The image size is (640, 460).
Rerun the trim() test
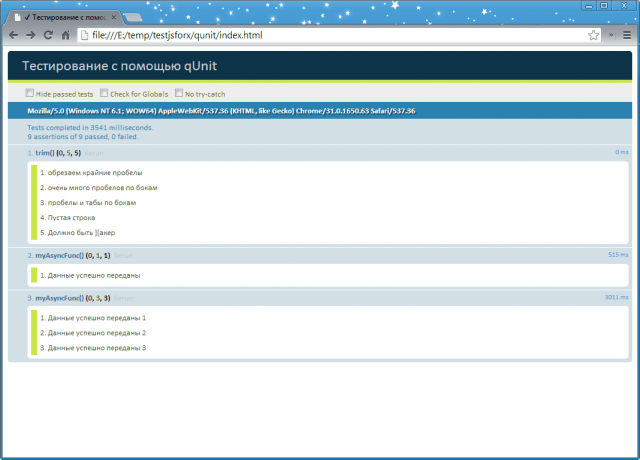(94, 153)
